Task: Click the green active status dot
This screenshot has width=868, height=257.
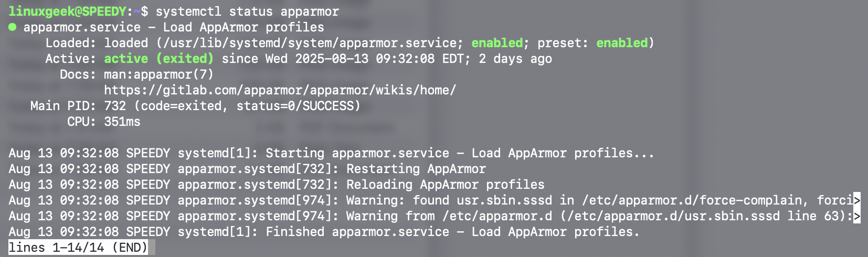Action: tap(13, 27)
